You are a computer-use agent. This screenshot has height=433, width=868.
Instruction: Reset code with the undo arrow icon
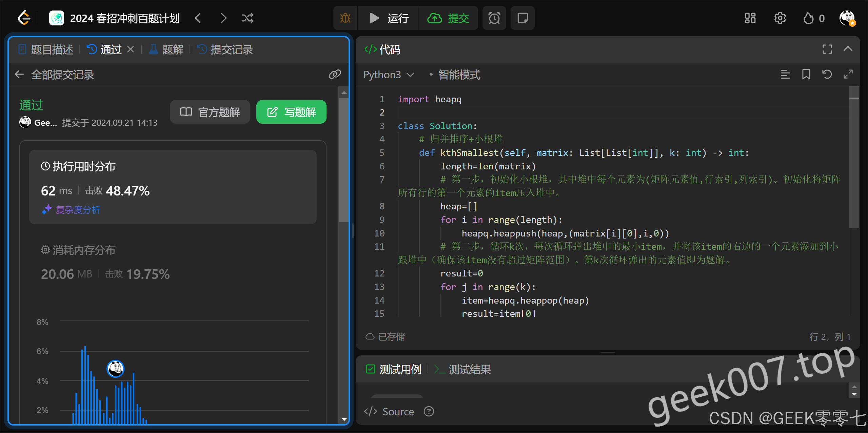[x=827, y=74]
